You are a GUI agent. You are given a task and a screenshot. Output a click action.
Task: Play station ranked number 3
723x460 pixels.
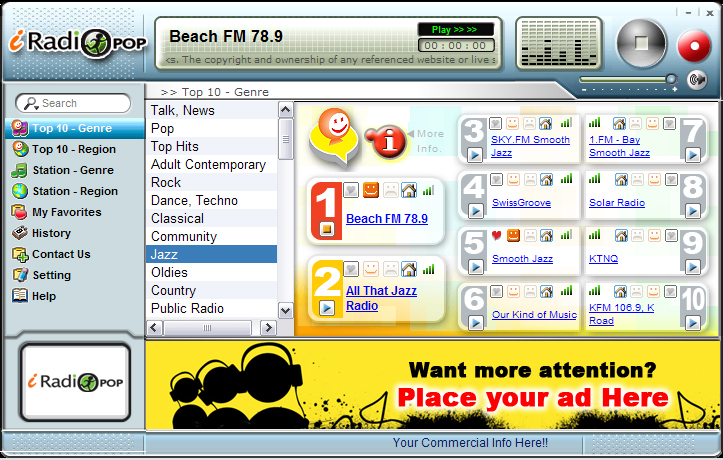(475, 155)
